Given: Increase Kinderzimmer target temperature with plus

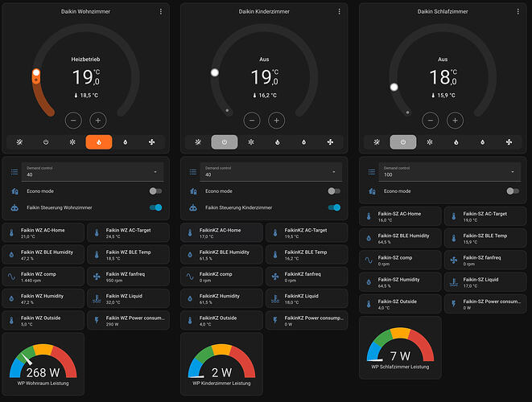Looking at the screenshot, I should (277, 121).
